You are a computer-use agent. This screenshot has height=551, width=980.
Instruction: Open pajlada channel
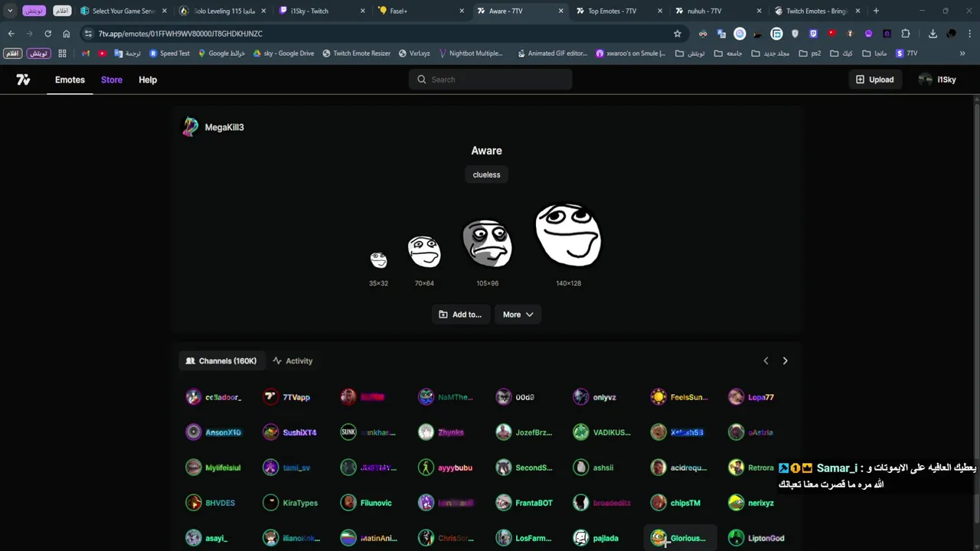(596, 538)
